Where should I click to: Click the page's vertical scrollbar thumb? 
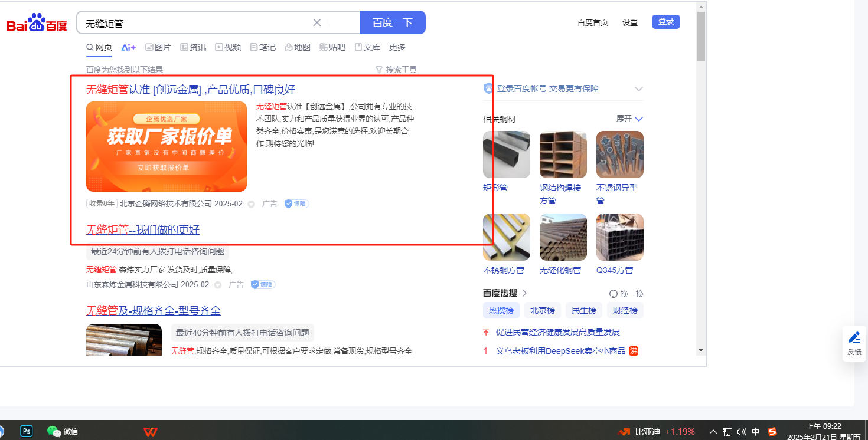(x=701, y=37)
